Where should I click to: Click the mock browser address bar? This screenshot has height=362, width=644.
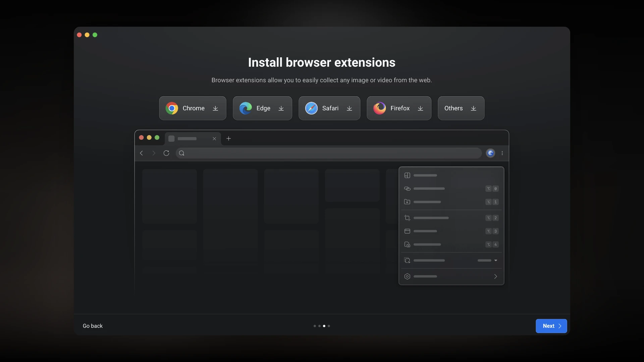click(329, 153)
